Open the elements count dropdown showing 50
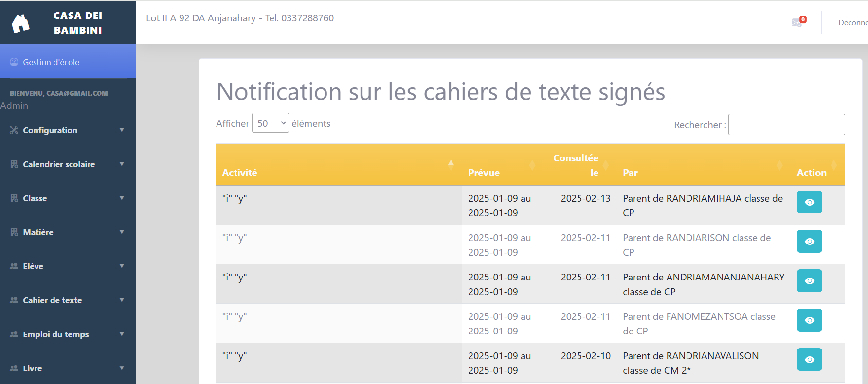 (x=270, y=123)
